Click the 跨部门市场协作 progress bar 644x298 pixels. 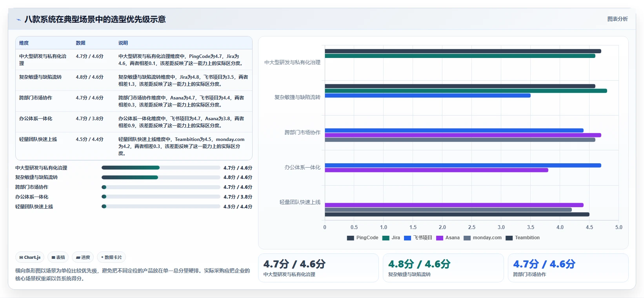click(x=161, y=187)
